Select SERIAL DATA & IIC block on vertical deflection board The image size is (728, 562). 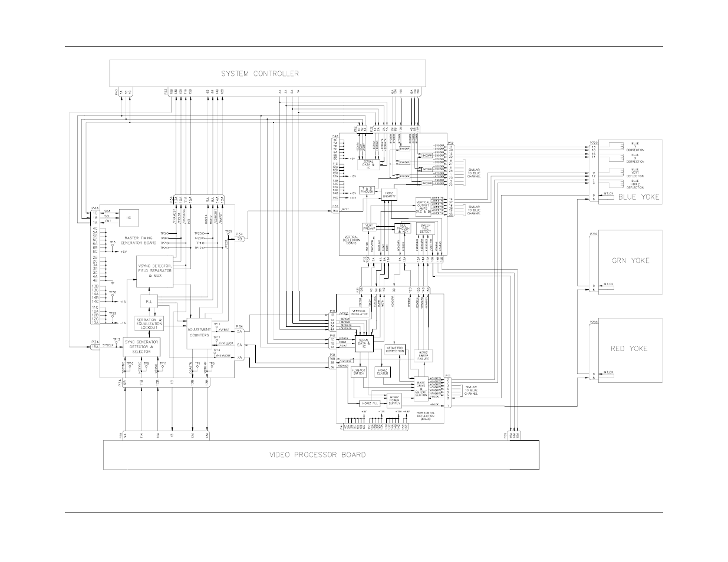pos(368,164)
